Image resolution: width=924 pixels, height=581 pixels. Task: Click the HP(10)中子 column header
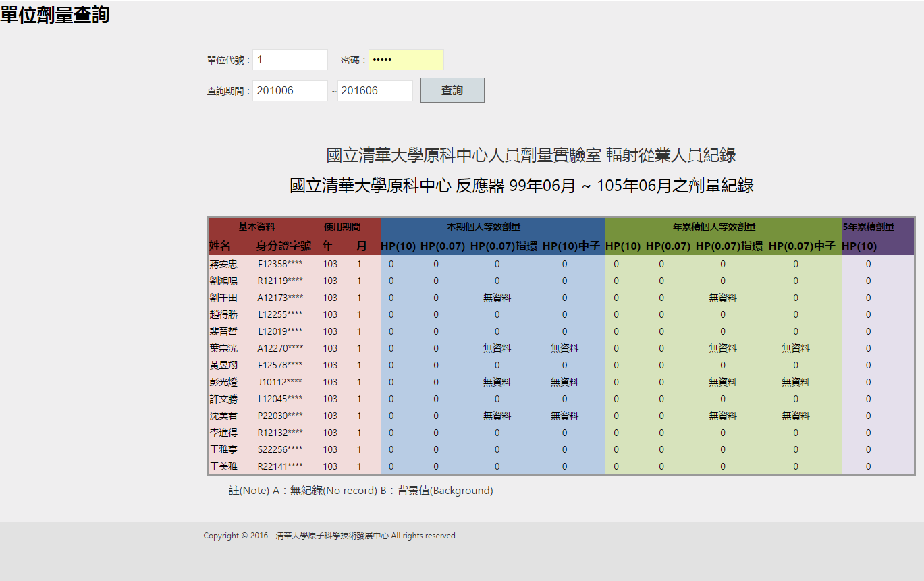coord(571,246)
